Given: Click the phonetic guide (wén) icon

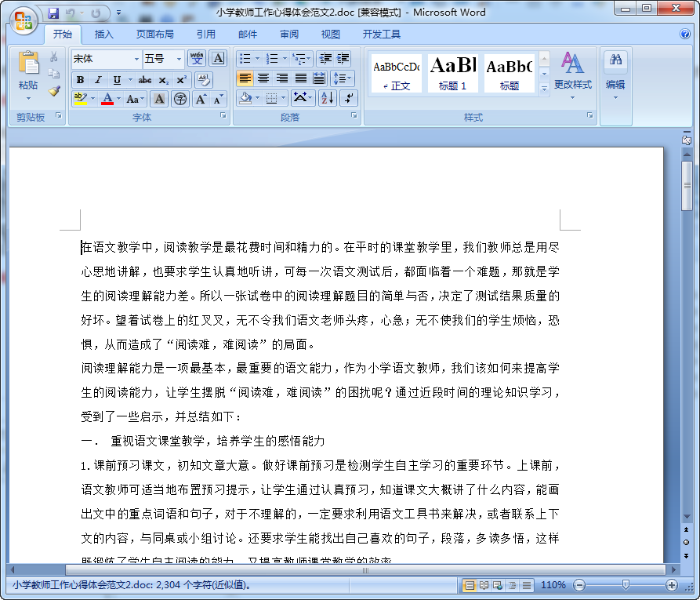Looking at the screenshot, I should [197, 59].
